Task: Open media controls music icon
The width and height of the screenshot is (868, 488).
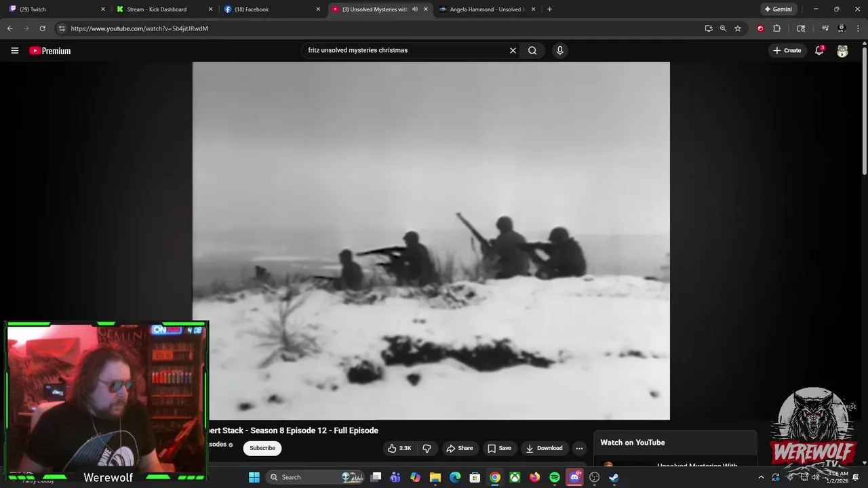Action: [825, 28]
